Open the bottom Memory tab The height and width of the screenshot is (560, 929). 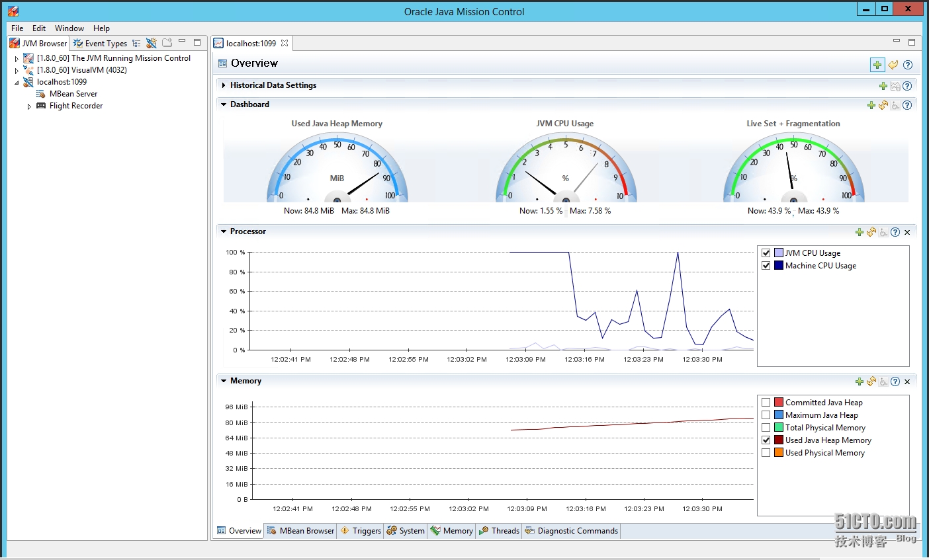click(451, 531)
